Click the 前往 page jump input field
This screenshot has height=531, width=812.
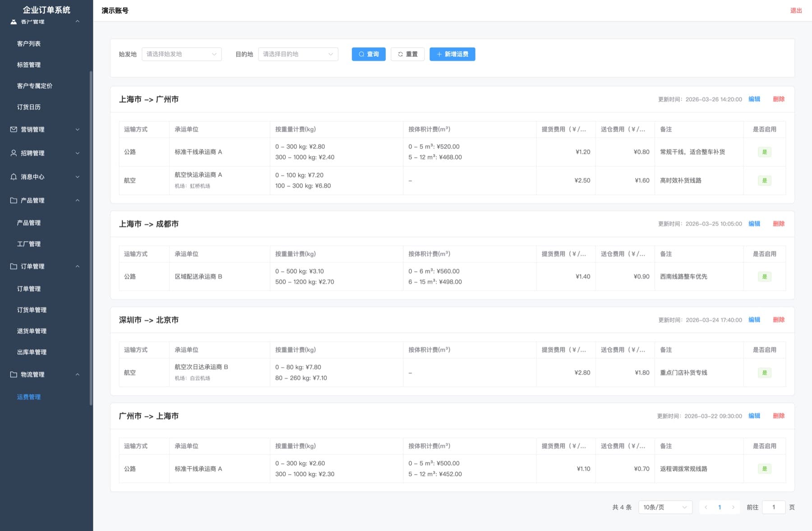(774, 507)
